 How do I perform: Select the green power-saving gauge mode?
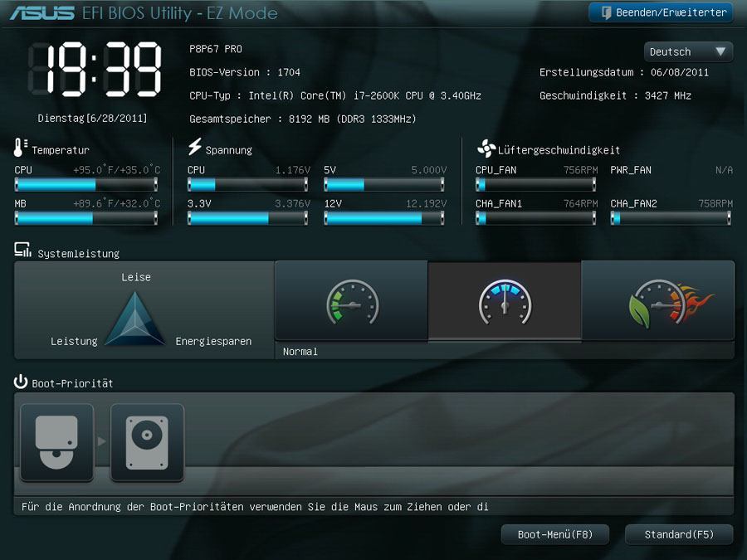click(352, 301)
